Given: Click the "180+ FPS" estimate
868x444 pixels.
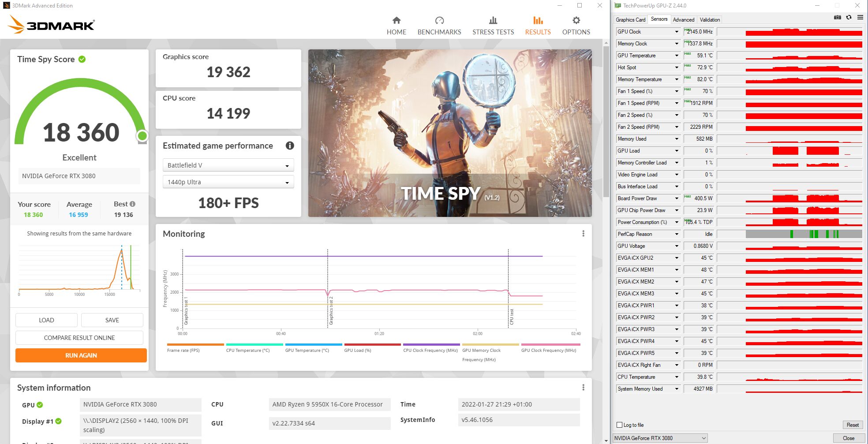Looking at the screenshot, I should click(x=228, y=203).
